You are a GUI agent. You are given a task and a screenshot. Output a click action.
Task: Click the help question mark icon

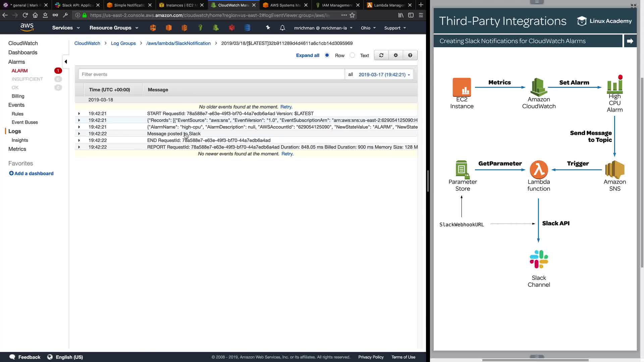point(410,55)
